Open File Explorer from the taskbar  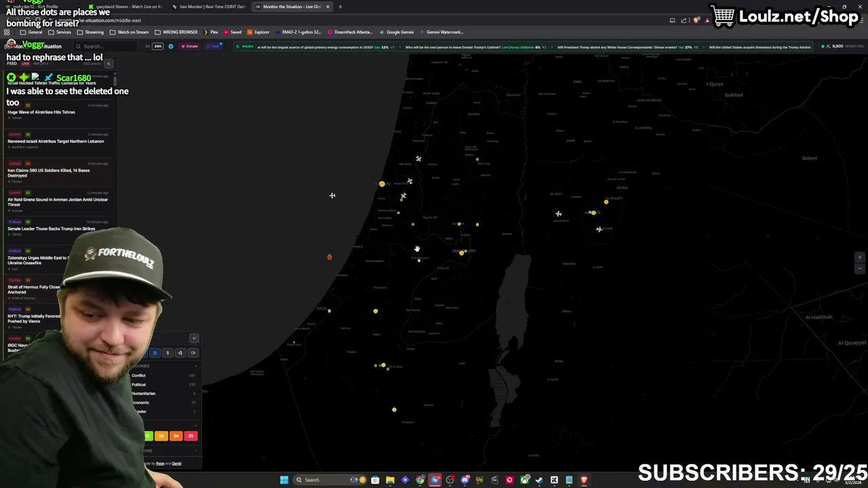390,480
